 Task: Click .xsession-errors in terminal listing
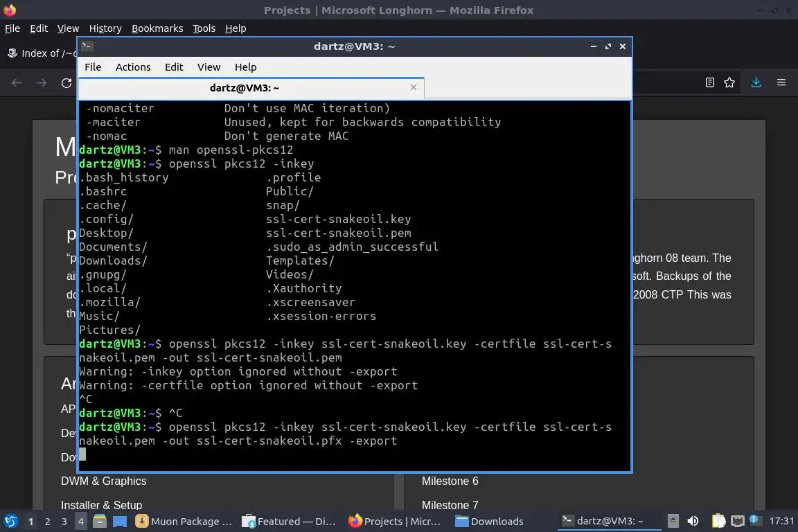click(x=321, y=316)
